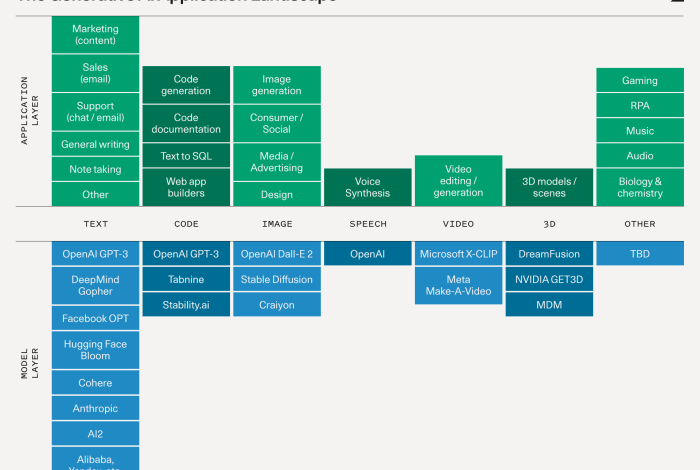The image size is (700, 470).
Task: Click the "Music" application box
Action: pos(640,130)
